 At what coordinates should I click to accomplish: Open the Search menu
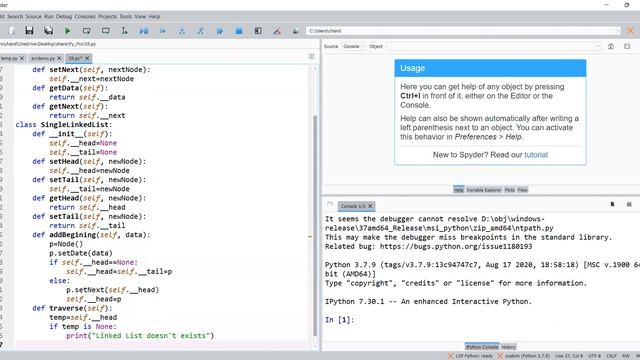15,17
